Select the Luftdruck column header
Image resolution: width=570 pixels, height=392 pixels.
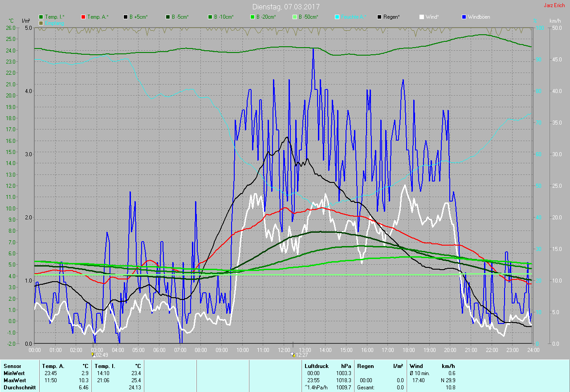(x=315, y=366)
